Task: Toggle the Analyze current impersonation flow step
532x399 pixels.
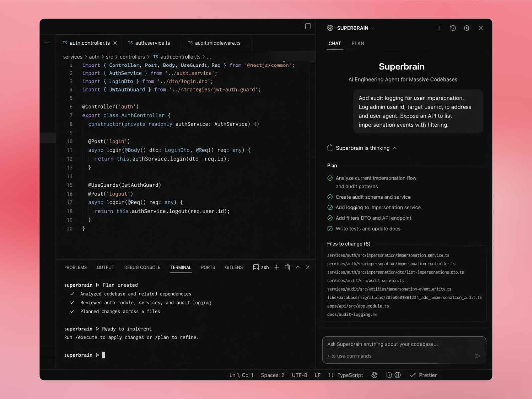Action: pos(330,178)
